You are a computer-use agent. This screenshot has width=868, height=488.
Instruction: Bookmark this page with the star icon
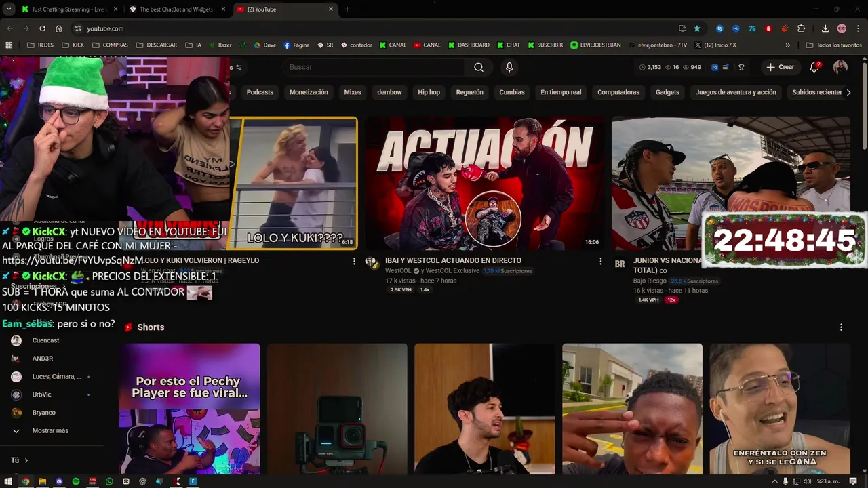(x=697, y=28)
